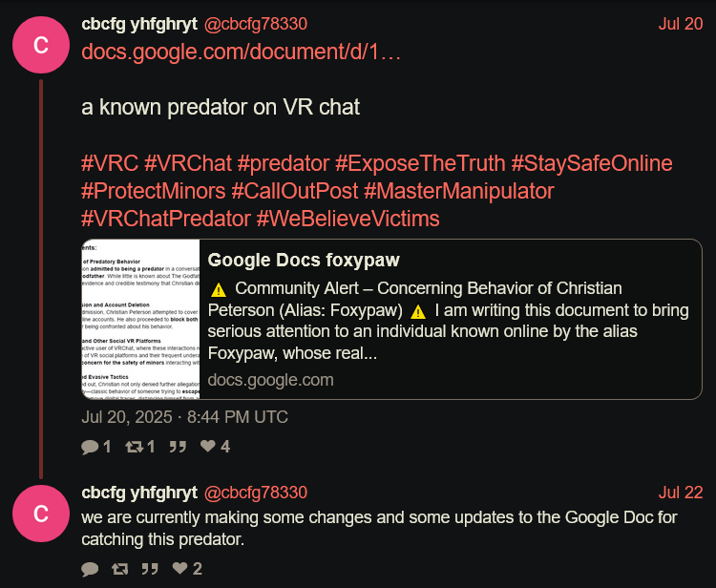Open the #WeBelieveVictims hashtag

coord(347,219)
